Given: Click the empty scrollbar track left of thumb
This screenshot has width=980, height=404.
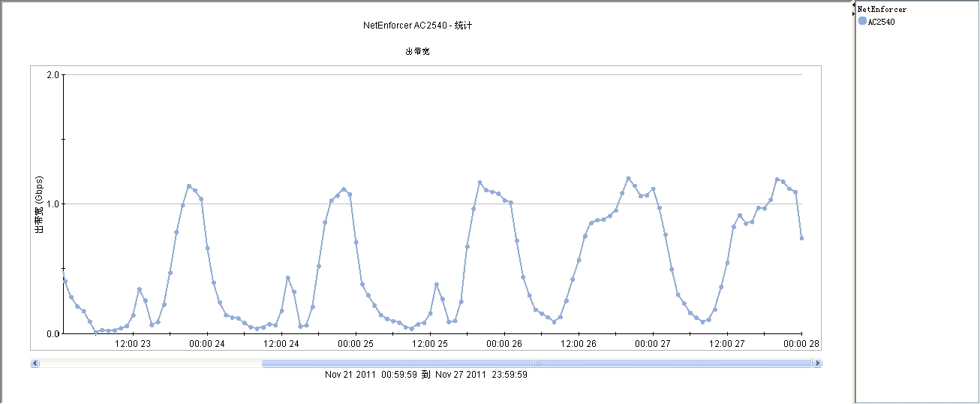Looking at the screenshot, I should [150, 363].
